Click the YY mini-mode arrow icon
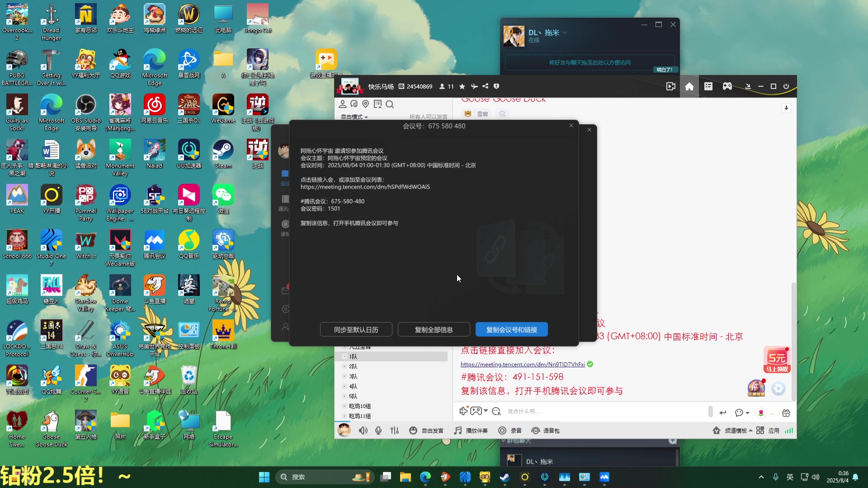868x488 pixels. [x=748, y=86]
